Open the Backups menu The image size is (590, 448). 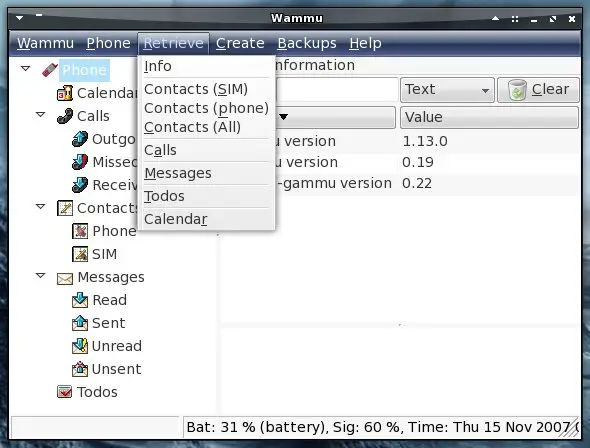click(307, 43)
